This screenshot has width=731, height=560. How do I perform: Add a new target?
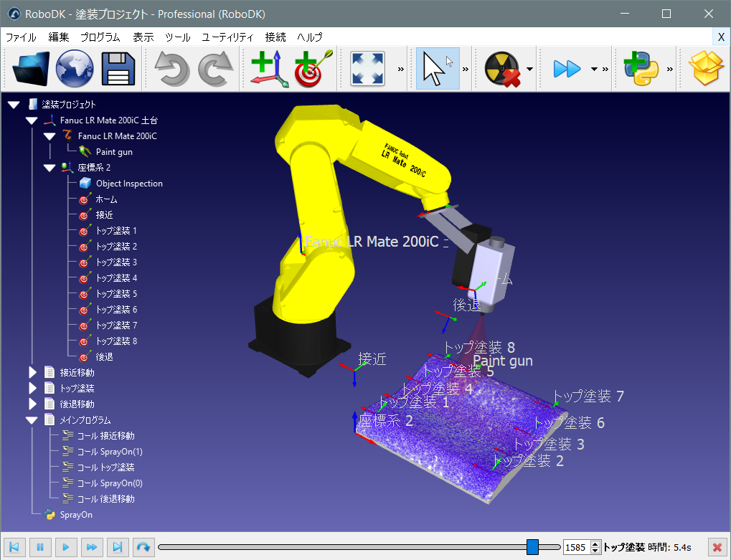(x=313, y=69)
